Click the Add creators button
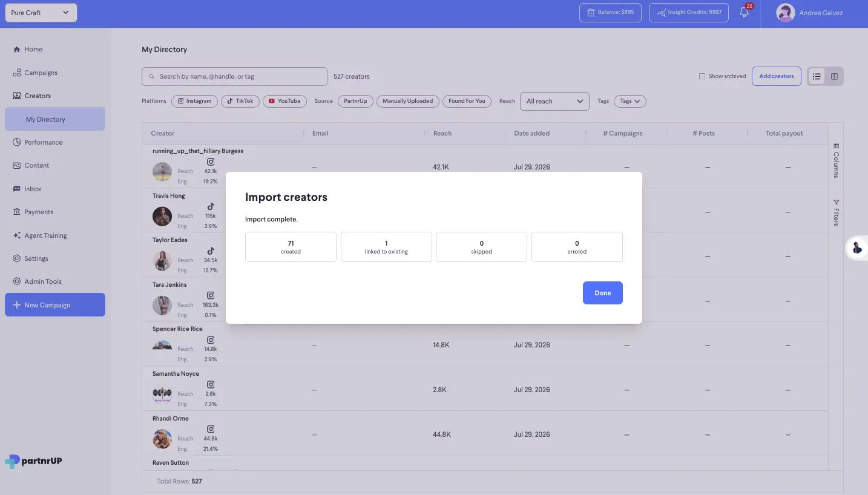868x495 pixels. point(777,76)
